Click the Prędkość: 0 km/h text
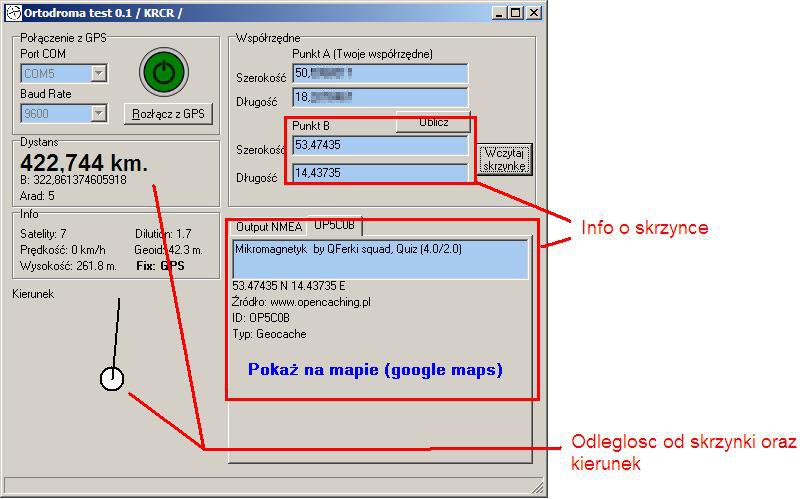 pyautogui.click(x=63, y=250)
